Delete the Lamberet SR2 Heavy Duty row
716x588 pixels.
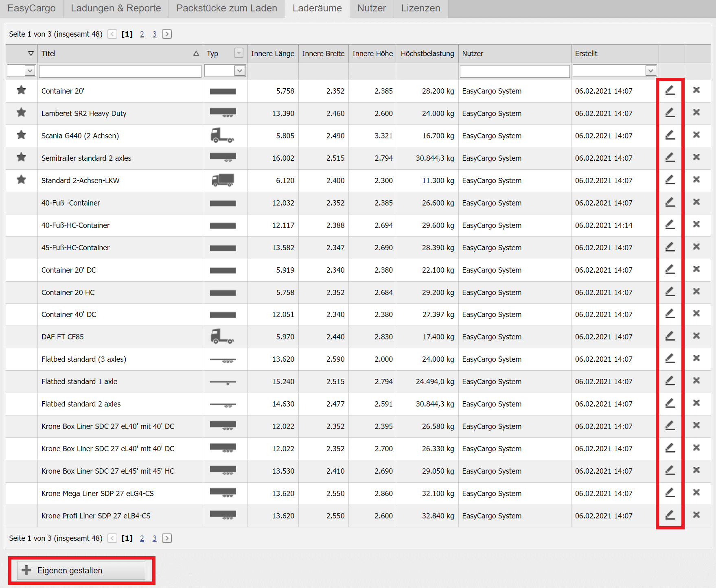point(696,112)
